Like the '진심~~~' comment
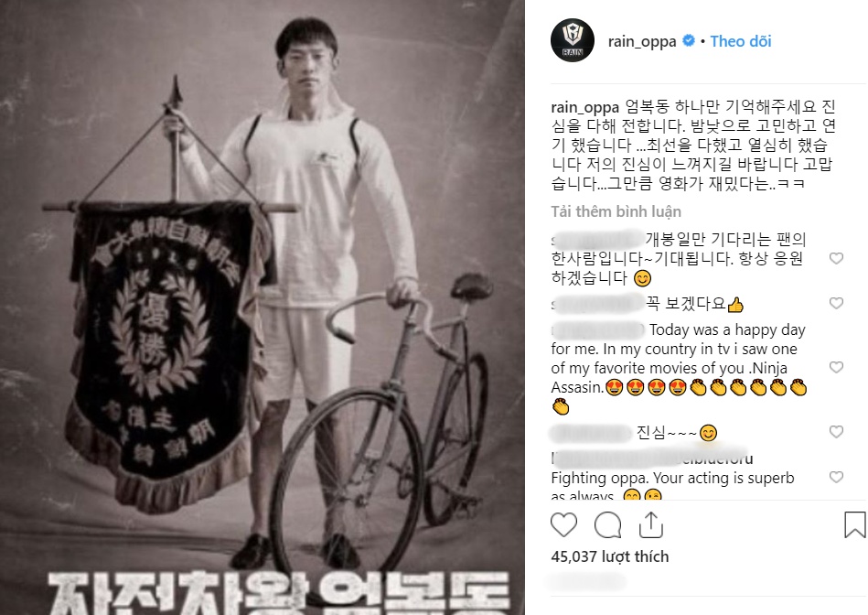This screenshot has width=868, height=615. point(836,432)
